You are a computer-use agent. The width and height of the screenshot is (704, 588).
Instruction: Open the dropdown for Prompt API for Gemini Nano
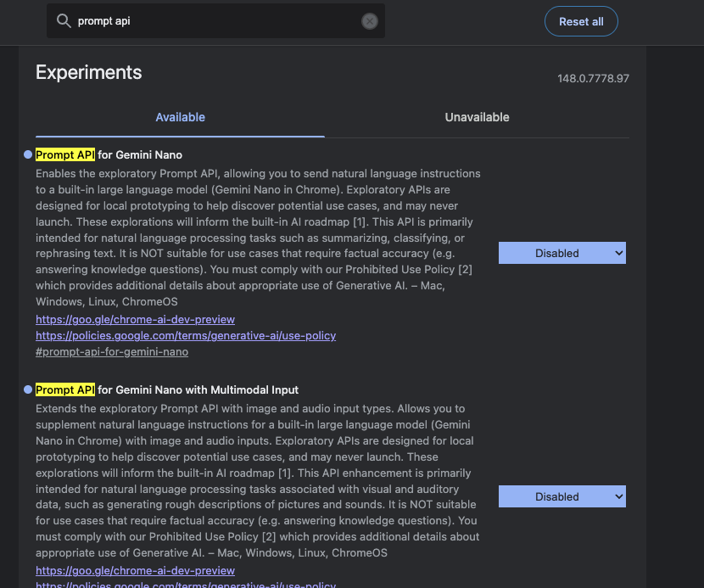[562, 253]
